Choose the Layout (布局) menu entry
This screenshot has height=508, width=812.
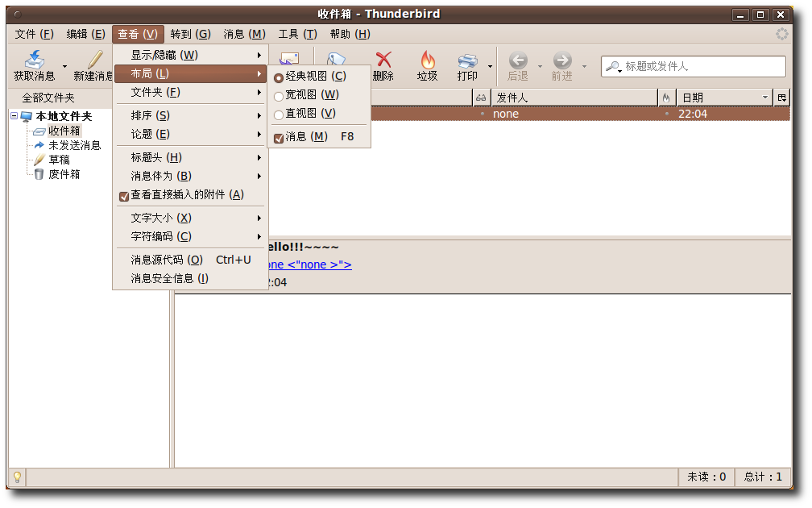[190, 73]
